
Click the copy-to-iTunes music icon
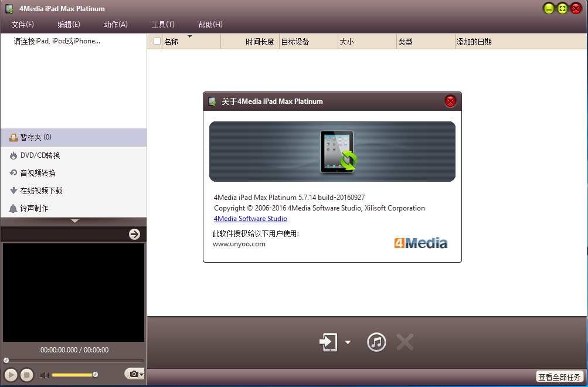pyautogui.click(x=376, y=342)
